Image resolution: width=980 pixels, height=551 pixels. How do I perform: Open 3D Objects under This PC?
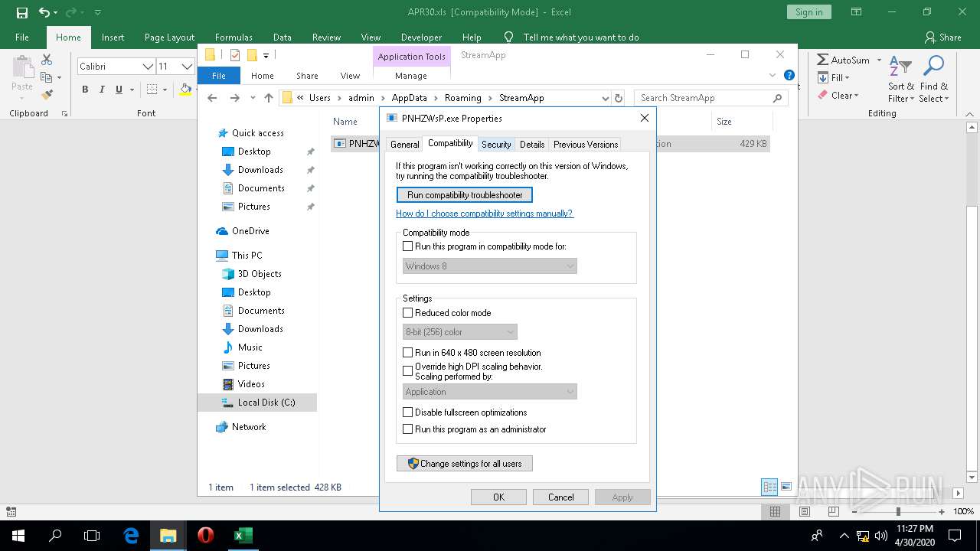tap(260, 274)
